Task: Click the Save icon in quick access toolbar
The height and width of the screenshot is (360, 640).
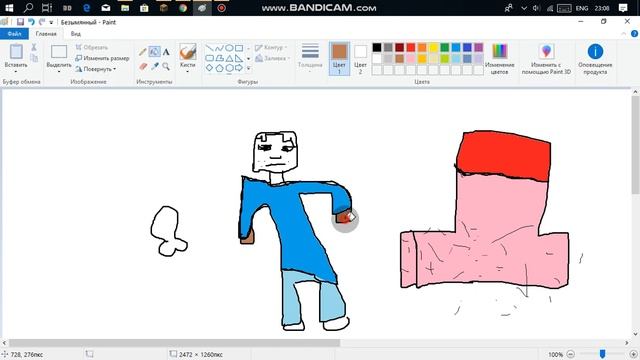Action: pyautogui.click(x=20, y=22)
